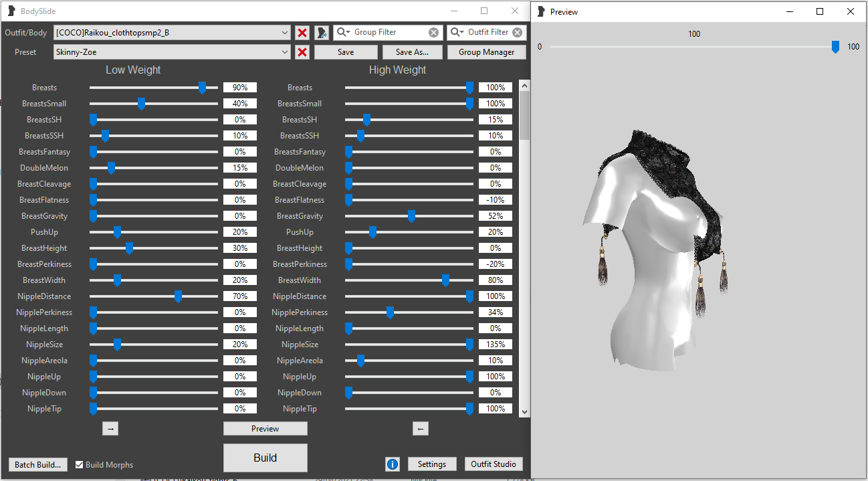
Task: Click the large Build button
Action: click(x=265, y=458)
